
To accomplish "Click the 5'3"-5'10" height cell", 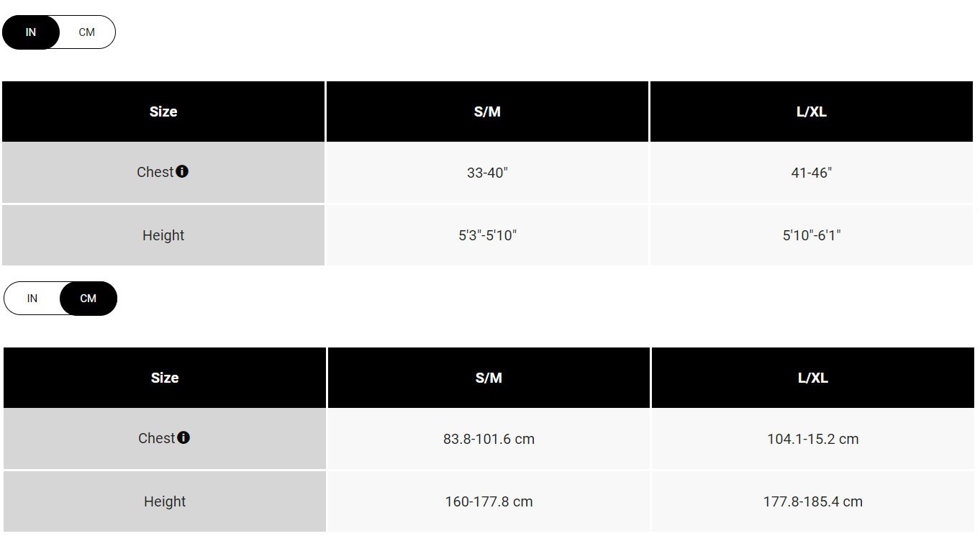I will pos(487,235).
